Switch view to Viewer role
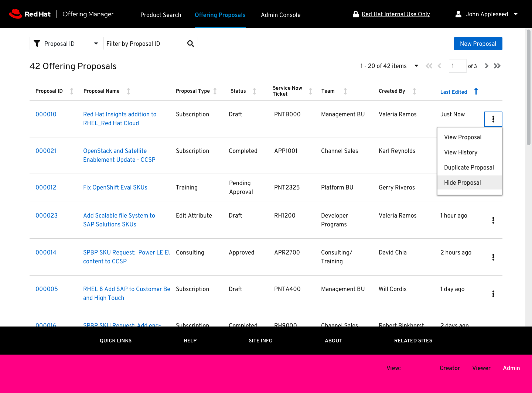 [x=481, y=368]
